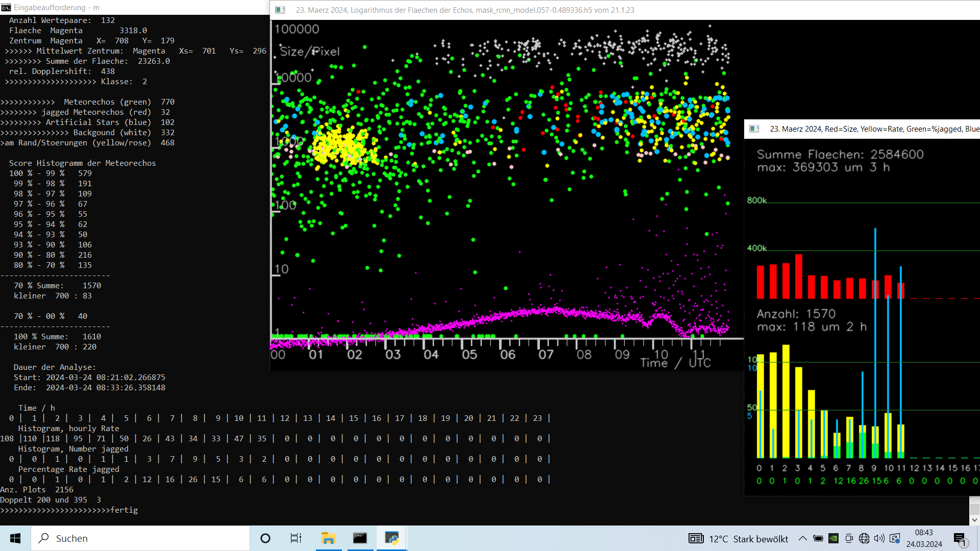
Task: Click the 'Doppelt 200 und 395' line
Action: [51, 500]
